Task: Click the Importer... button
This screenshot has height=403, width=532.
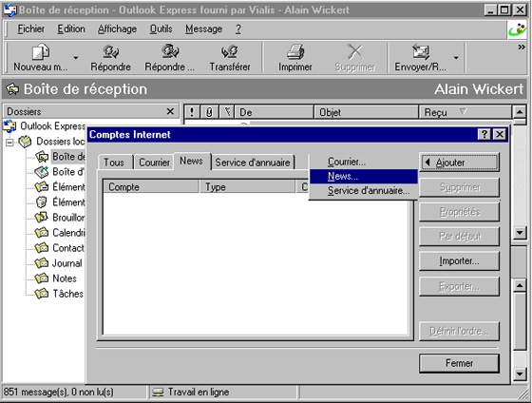Action: (459, 261)
